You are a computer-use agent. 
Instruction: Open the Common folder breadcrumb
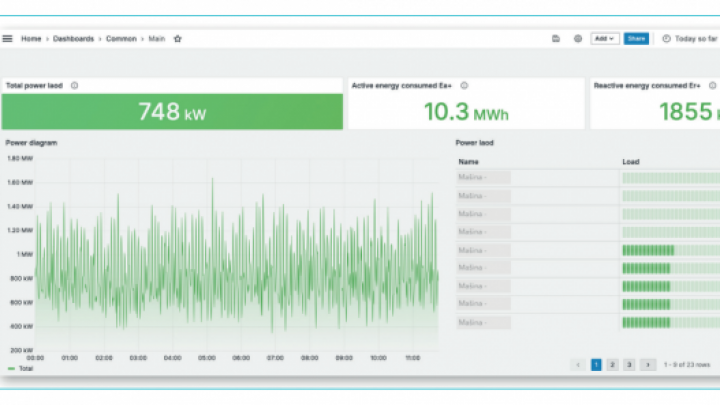coord(121,38)
